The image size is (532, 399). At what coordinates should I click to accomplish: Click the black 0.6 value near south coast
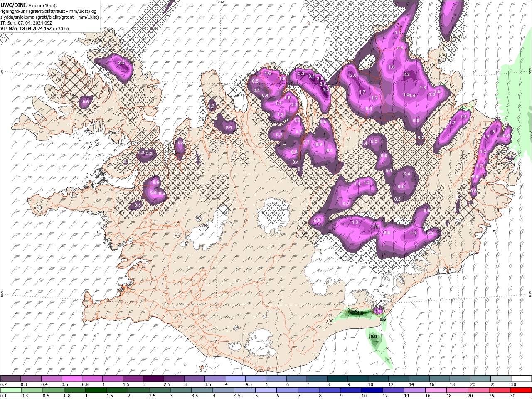click(383, 319)
